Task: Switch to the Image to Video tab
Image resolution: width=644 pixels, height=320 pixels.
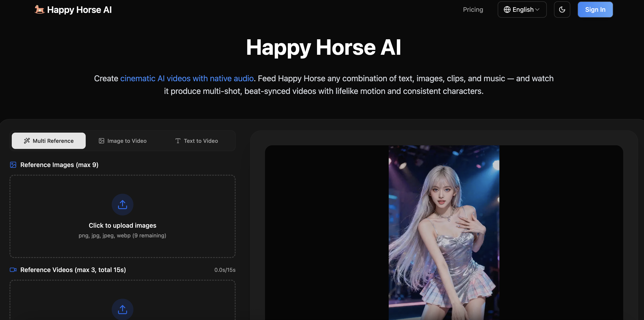Action: pyautogui.click(x=123, y=141)
